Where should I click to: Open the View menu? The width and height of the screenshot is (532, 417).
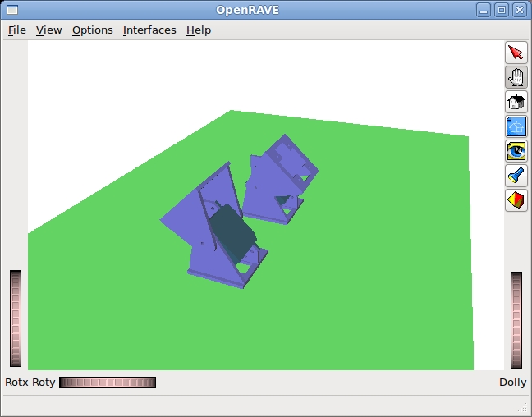(49, 30)
